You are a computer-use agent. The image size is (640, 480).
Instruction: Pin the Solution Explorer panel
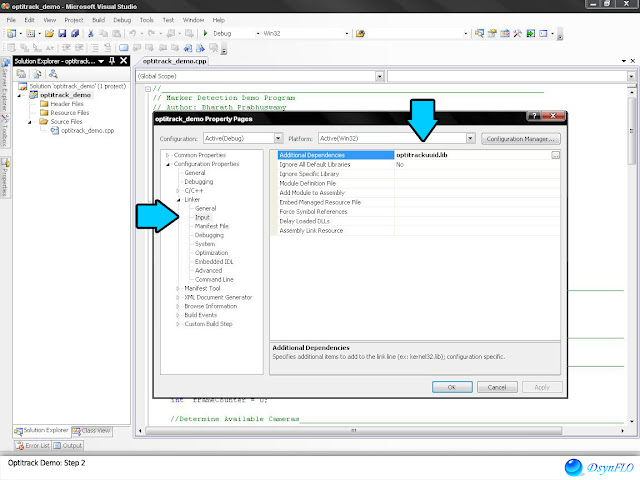click(x=112, y=61)
